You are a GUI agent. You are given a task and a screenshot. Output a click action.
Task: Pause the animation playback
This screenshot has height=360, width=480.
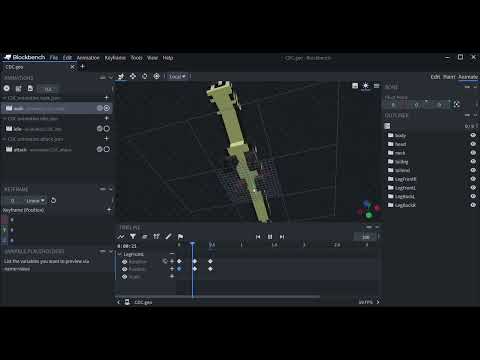tap(270, 237)
